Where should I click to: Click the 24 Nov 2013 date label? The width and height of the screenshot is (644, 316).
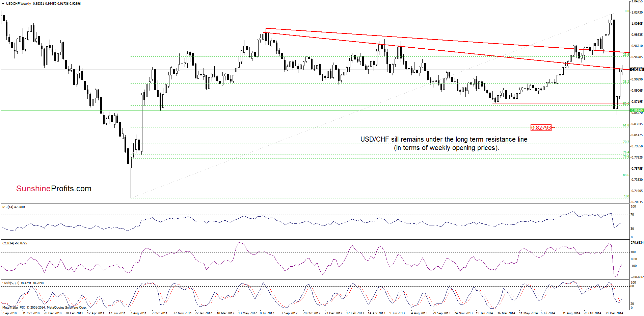pos(463,313)
